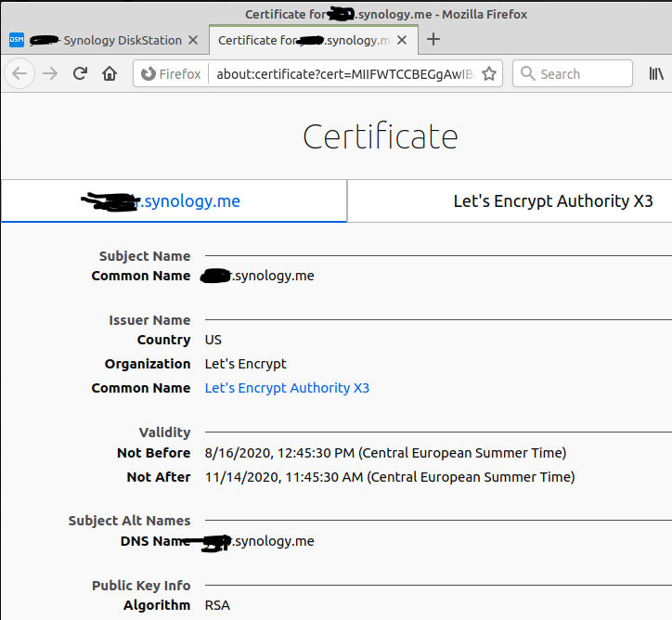Select the Organization value Let's Encrypt
Viewport: 672px width, 620px height.
pos(245,364)
